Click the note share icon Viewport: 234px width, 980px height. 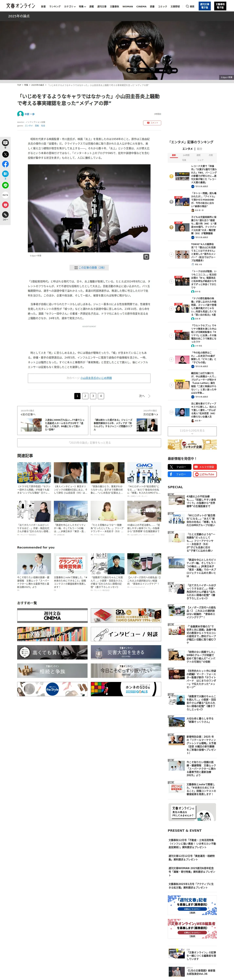click(x=5, y=195)
